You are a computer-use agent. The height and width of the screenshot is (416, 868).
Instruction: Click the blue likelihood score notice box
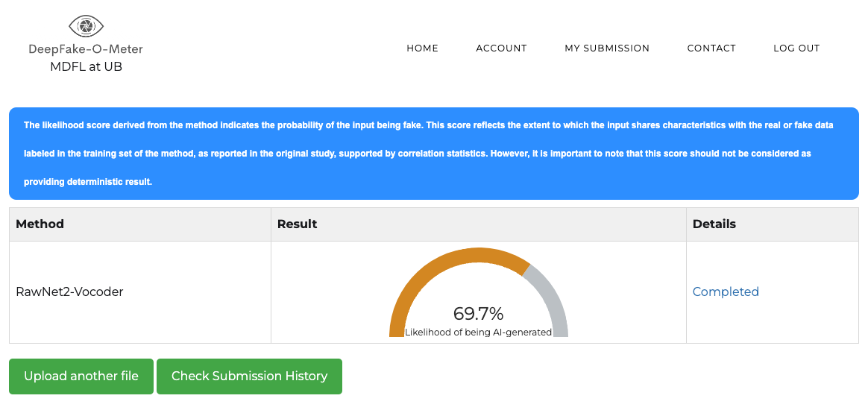point(434,154)
